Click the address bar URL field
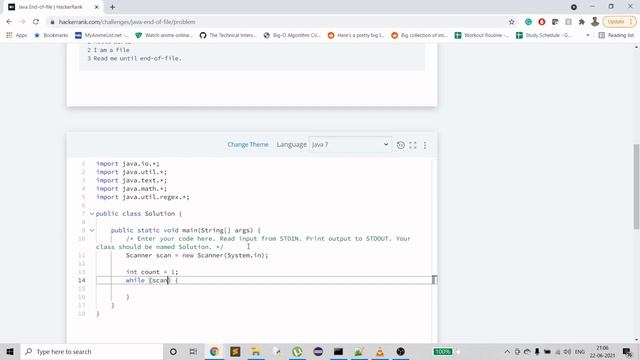The height and width of the screenshot is (360, 640). point(278,22)
